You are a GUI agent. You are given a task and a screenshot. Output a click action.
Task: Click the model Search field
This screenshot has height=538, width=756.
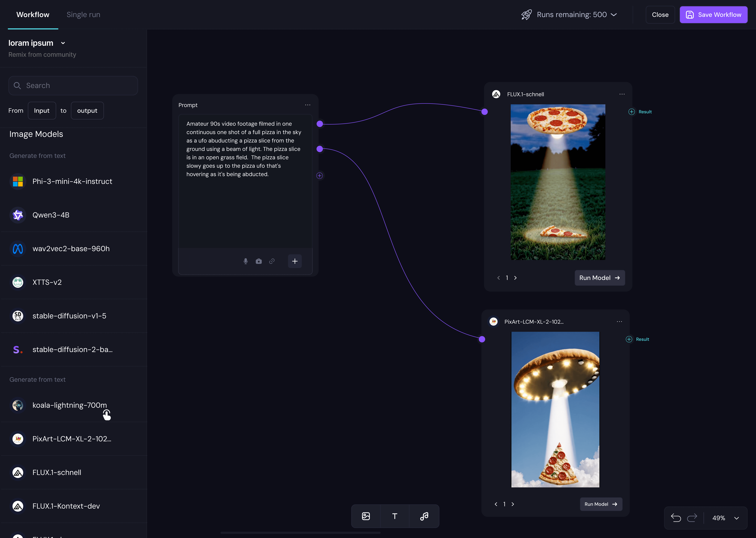pyautogui.click(x=73, y=86)
